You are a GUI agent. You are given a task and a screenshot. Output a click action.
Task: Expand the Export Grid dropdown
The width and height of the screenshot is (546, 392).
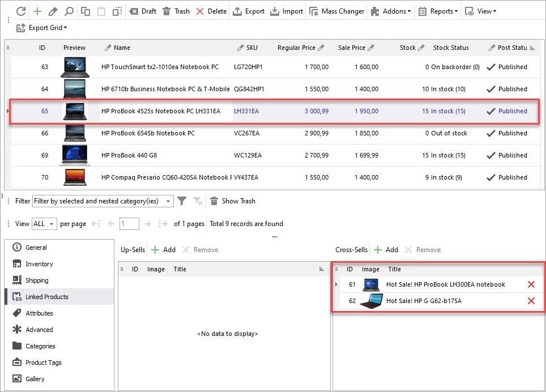42,28
